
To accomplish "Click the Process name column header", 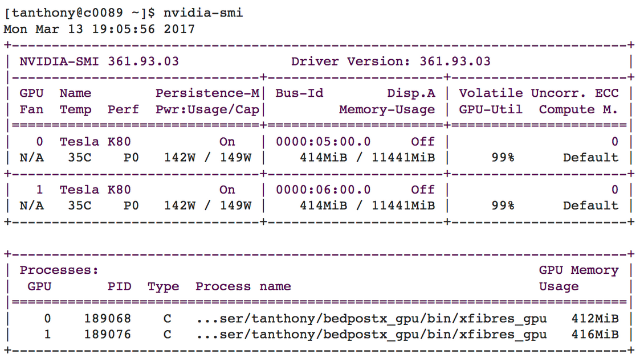I will [243, 287].
